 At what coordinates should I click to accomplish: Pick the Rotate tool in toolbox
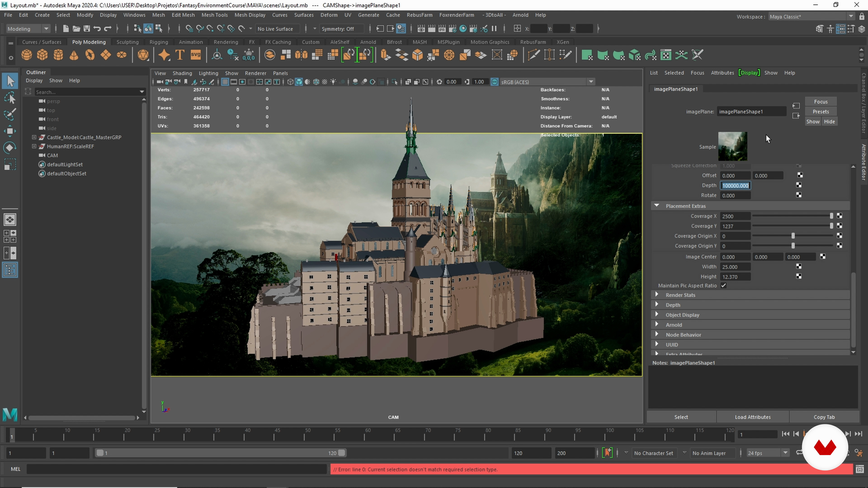tap(10, 148)
